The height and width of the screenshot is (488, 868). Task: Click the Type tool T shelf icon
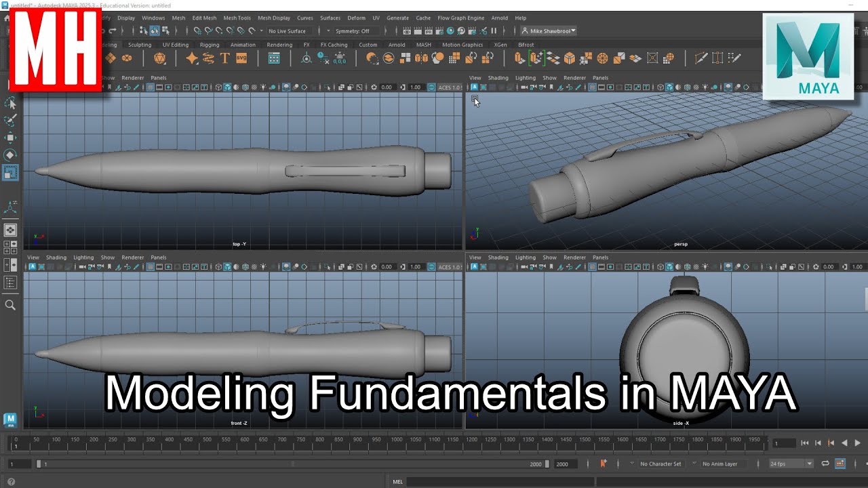tap(224, 58)
